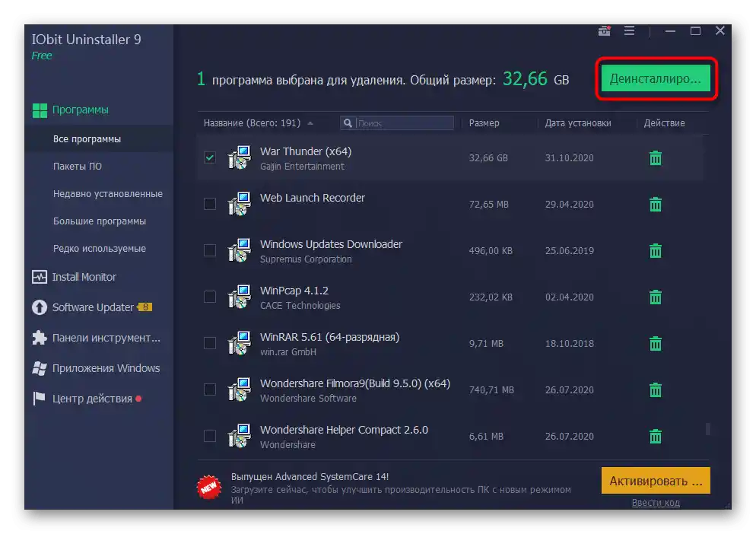Open Пакеты ПО category

[x=77, y=167]
